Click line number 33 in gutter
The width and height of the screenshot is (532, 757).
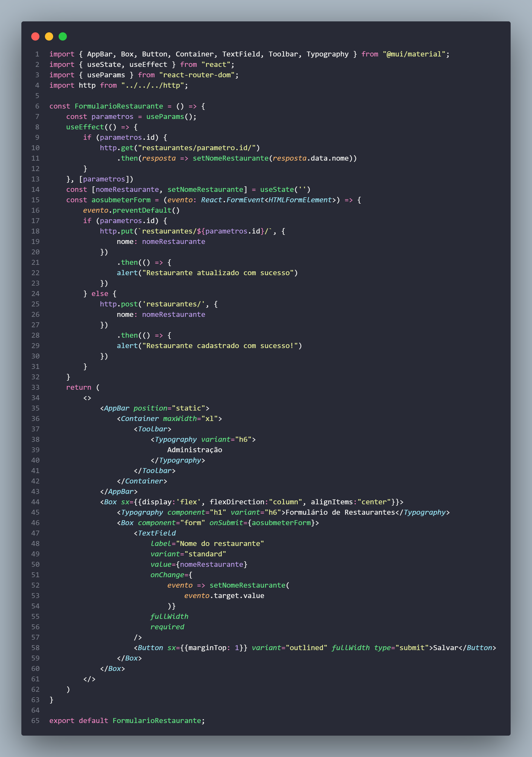click(35, 387)
